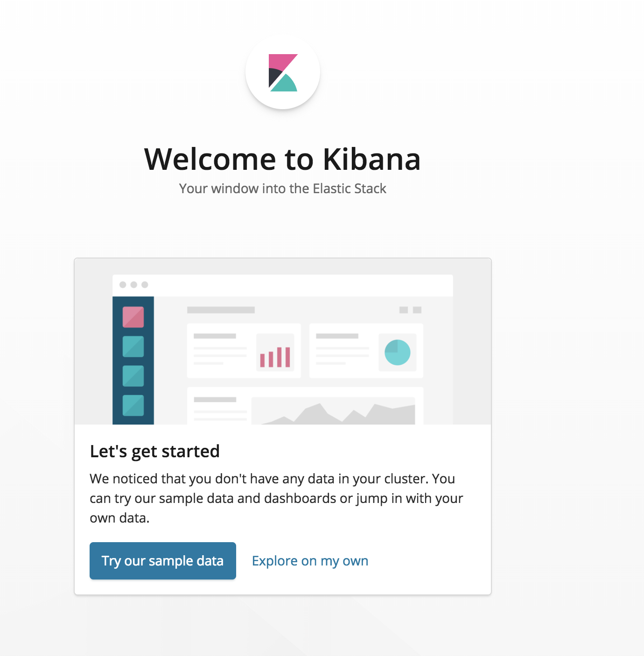Screen dimensions: 644x656
Task: Click the placeholder text lines beside the pie chart
Action: click(342, 349)
